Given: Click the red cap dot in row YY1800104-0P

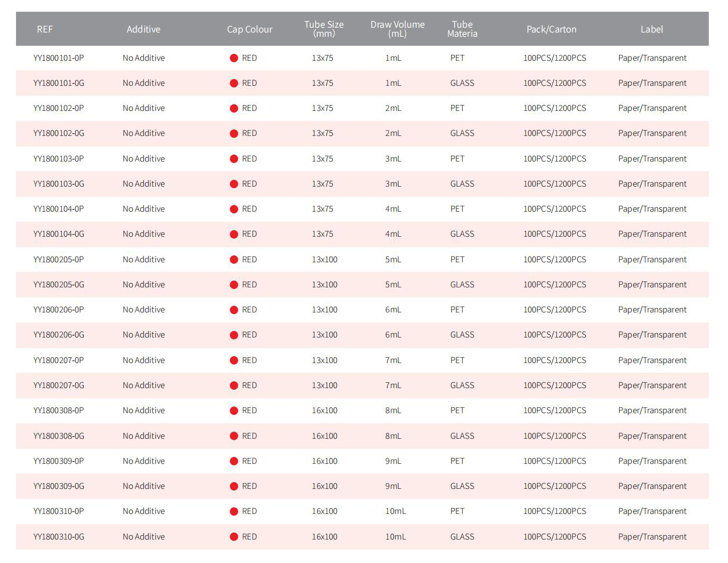Looking at the screenshot, I should pyautogui.click(x=234, y=209).
